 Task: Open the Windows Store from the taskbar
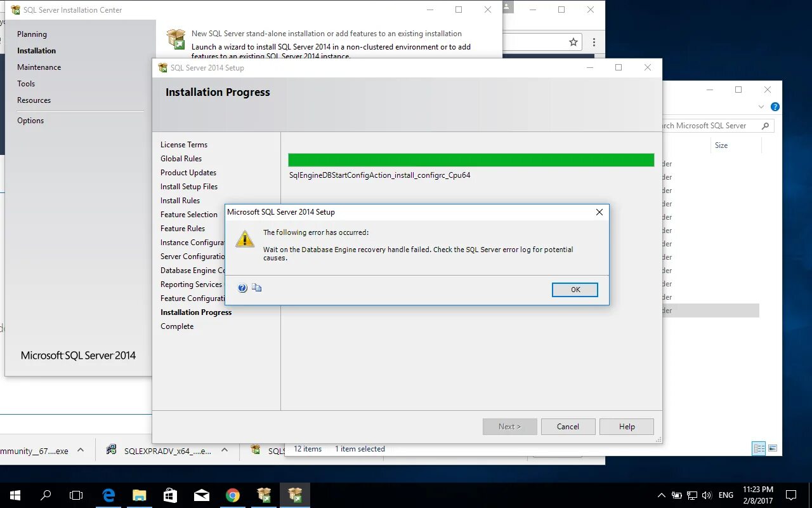171,495
